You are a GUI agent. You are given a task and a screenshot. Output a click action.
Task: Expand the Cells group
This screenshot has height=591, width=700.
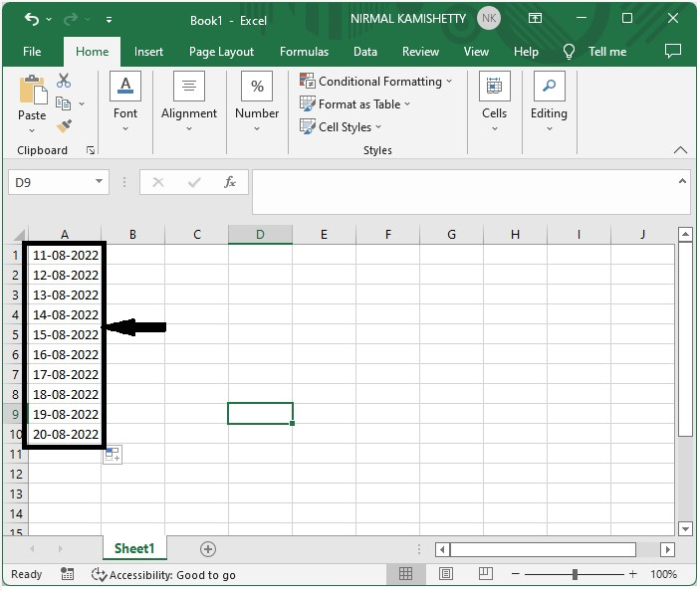pyautogui.click(x=494, y=102)
